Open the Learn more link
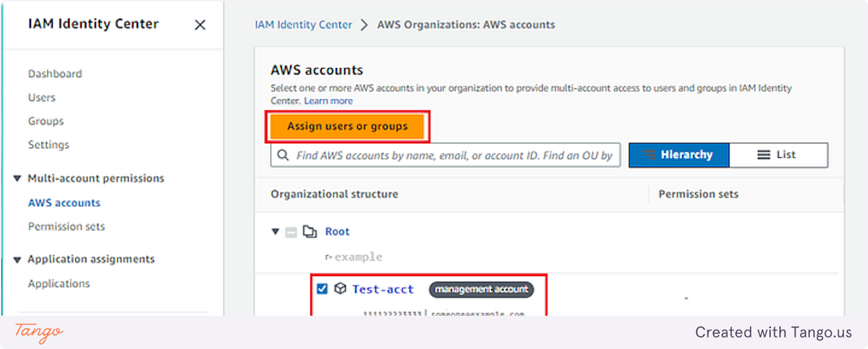This screenshot has width=868, height=349. click(328, 101)
